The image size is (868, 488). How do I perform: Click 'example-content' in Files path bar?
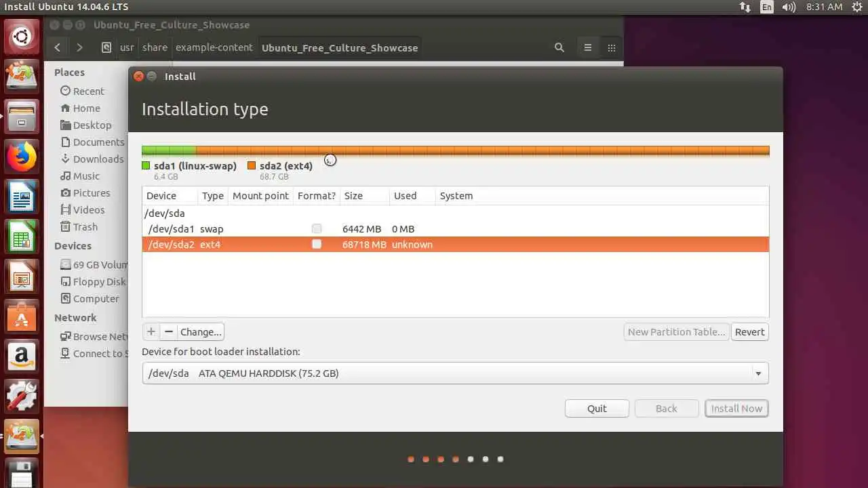(214, 47)
